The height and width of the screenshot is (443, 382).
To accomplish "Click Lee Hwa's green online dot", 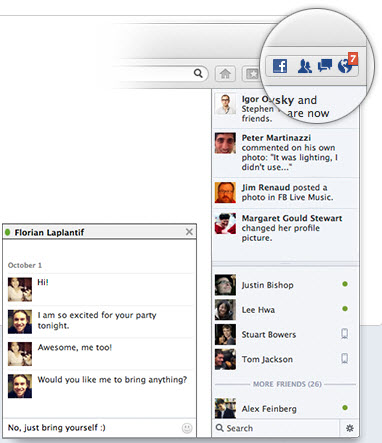I will [x=345, y=309].
